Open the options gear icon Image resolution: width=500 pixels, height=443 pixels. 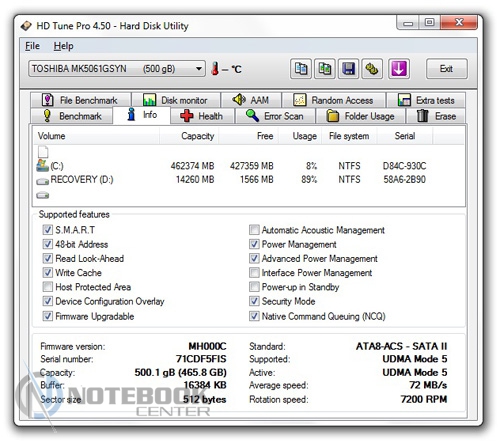(372, 69)
